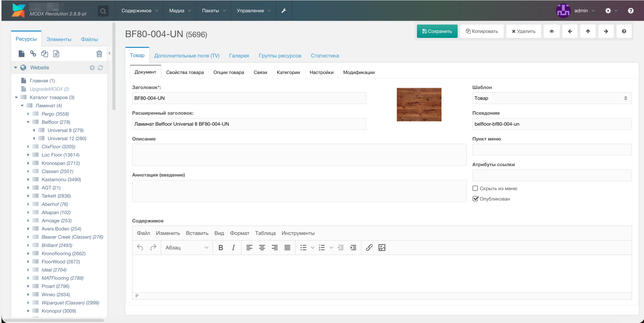
Task: Open the bullet list style dropdown arrow
Action: pos(313,248)
